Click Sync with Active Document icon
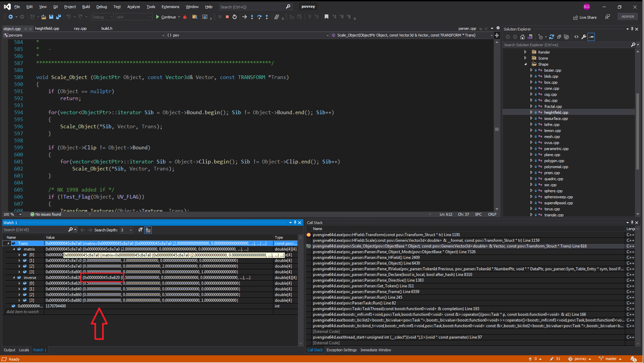Viewport: 644px width, 363px height. point(552,37)
